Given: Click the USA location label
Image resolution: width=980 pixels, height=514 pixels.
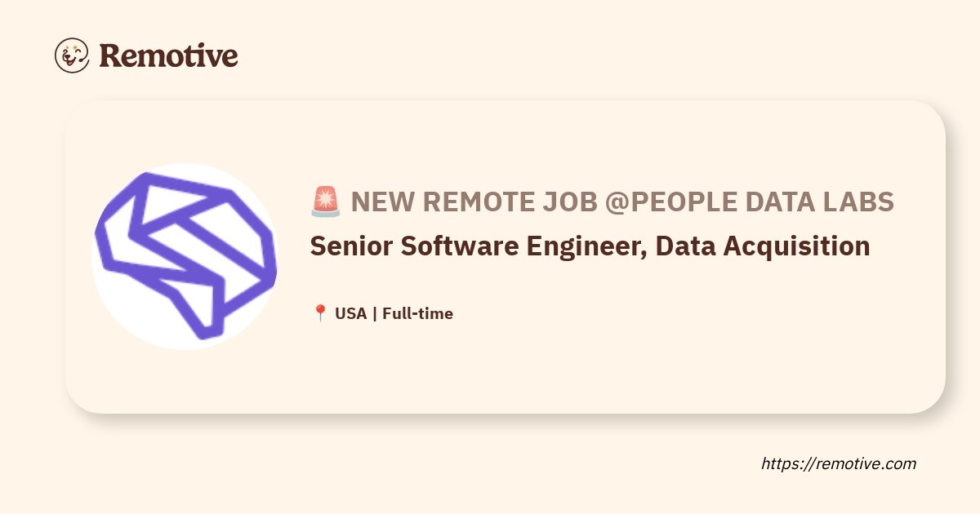Looking at the screenshot, I should (350, 313).
